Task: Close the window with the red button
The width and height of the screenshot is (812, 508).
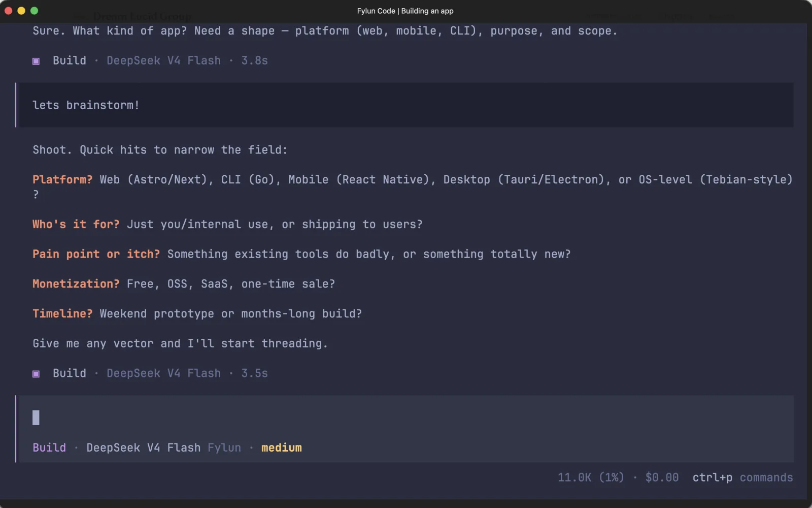Action: (8, 11)
